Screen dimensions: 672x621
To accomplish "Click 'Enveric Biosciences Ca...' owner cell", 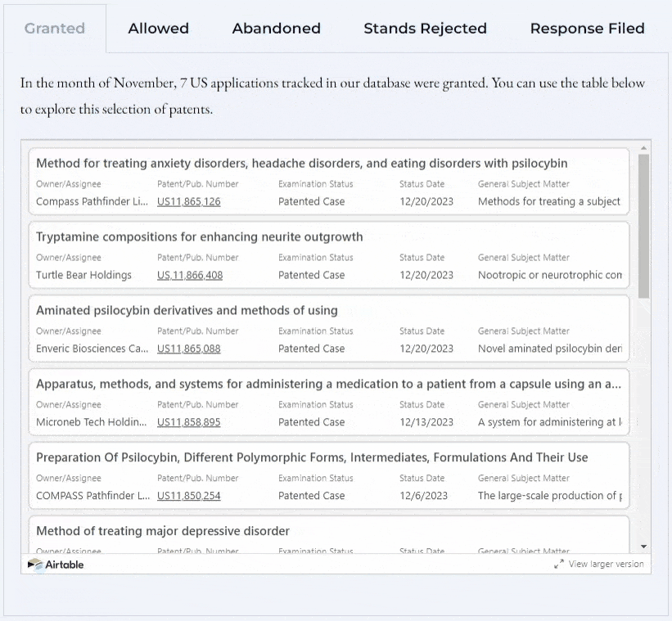I will pyautogui.click(x=92, y=349).
